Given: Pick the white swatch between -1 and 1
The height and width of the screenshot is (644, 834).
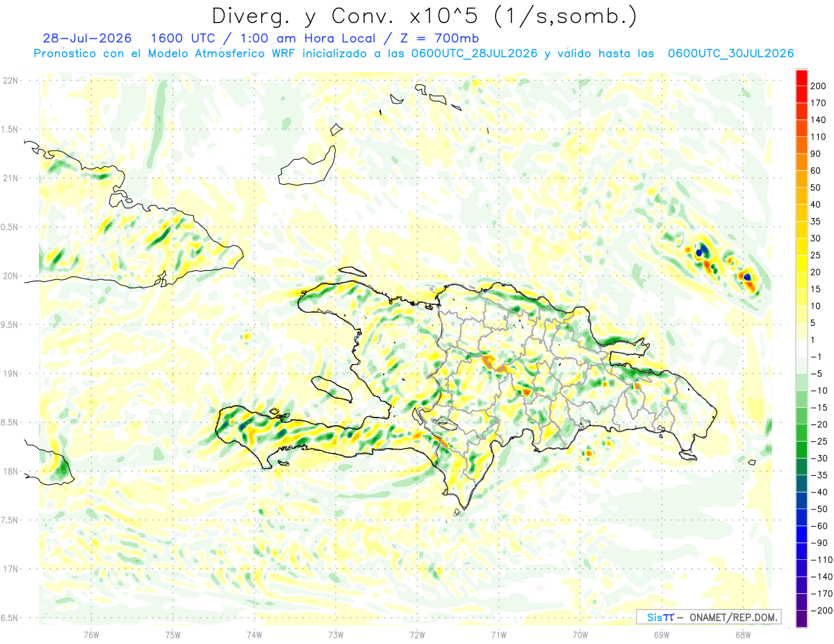Looking at the screenshot, I should tap(801, 348).
